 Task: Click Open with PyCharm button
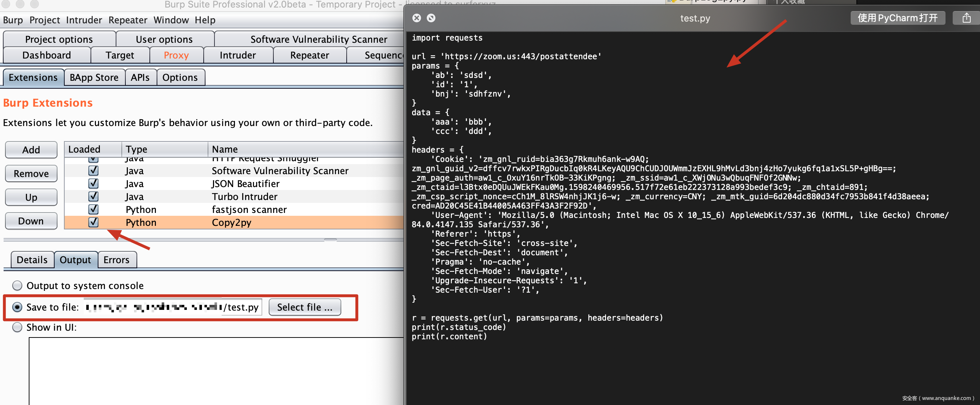(897, 18)
